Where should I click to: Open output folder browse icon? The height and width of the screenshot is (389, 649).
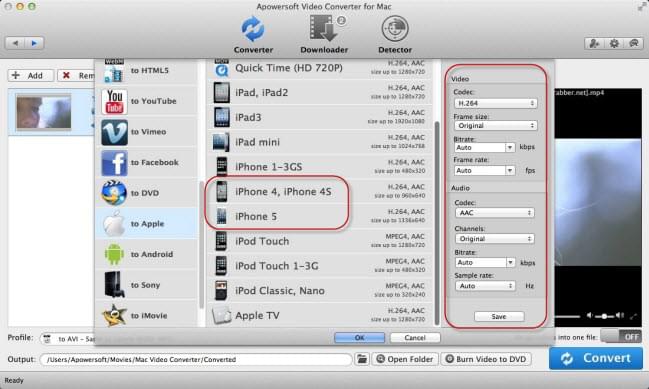362,359
